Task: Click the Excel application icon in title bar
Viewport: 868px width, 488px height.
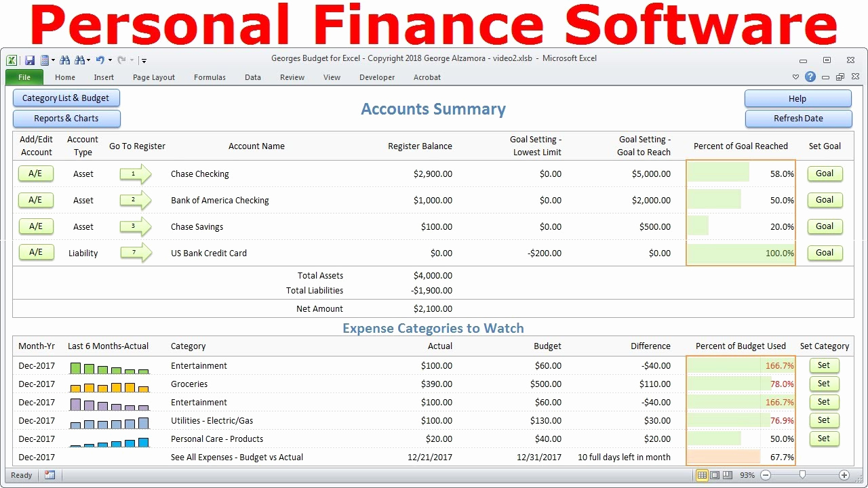Action: [12, 60]
